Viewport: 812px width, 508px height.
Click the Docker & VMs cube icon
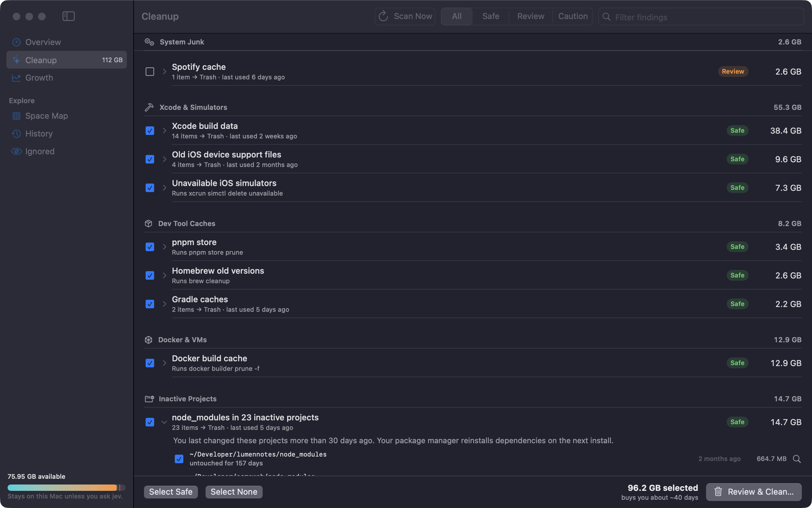click(x=149, y=340)
